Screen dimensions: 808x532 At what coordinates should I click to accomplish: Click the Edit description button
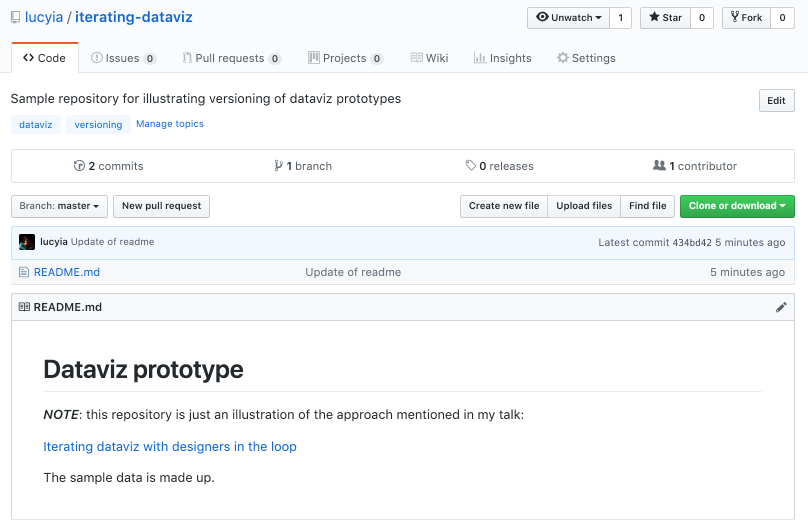[776, 100]
